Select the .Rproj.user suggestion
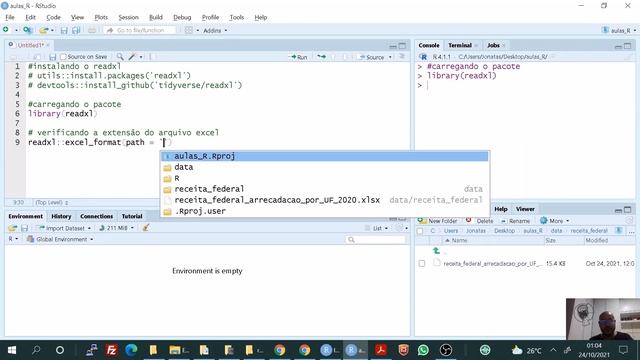Screen dimensions: 640x360 (324, 211)
